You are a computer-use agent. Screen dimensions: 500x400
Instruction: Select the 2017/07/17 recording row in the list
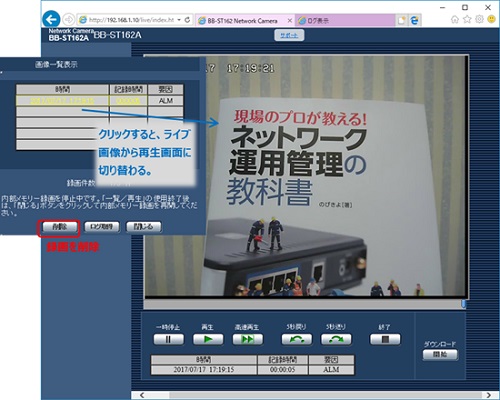pyautogui.click(x=100, y=100)
